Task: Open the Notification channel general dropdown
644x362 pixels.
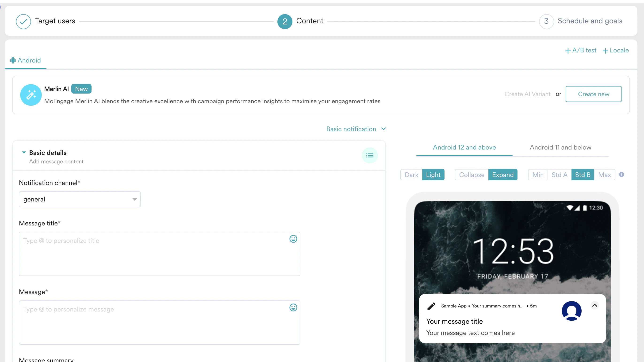Action: [x=80, y=199]
